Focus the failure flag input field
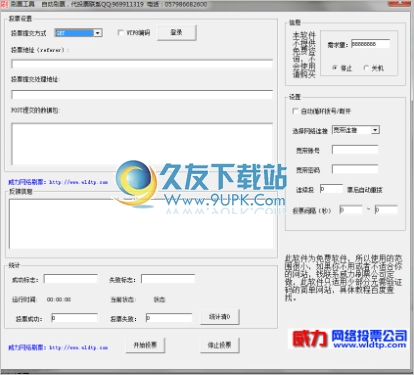The height and width of the screenshot is (375, 414). [168, 279]
